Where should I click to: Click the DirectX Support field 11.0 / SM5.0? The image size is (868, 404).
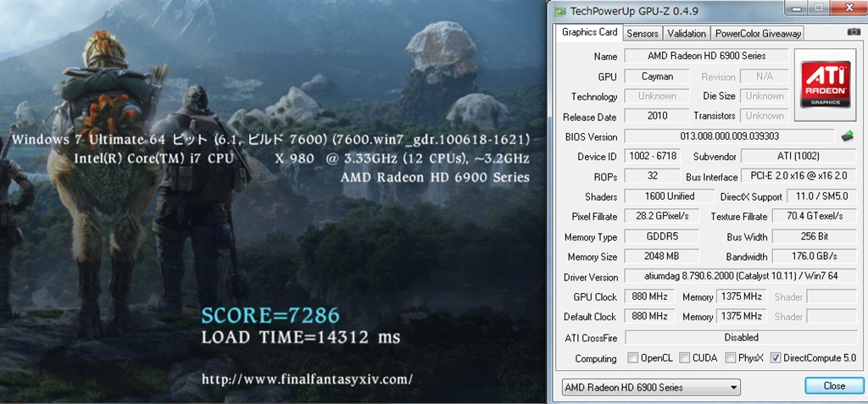[x=821, y=196]
